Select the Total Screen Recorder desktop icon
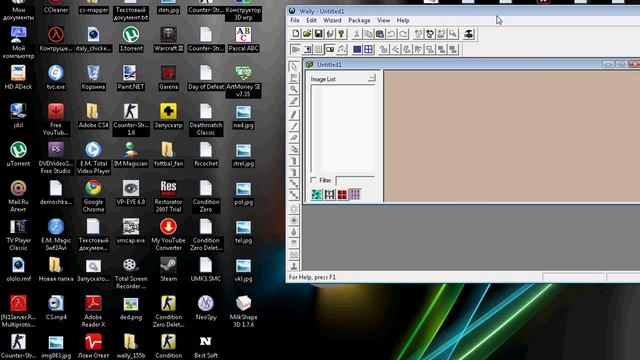640x360 pixels. (x=131, y=273)
